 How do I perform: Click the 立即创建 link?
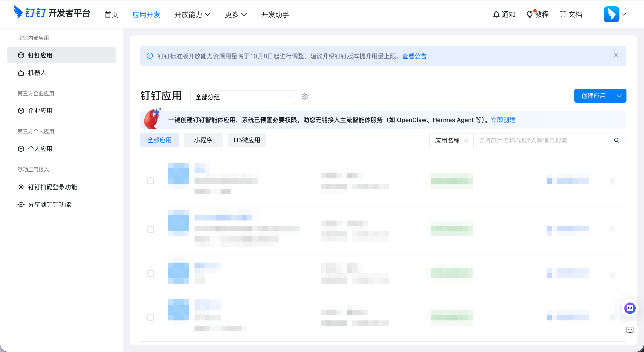pos(503,120)
